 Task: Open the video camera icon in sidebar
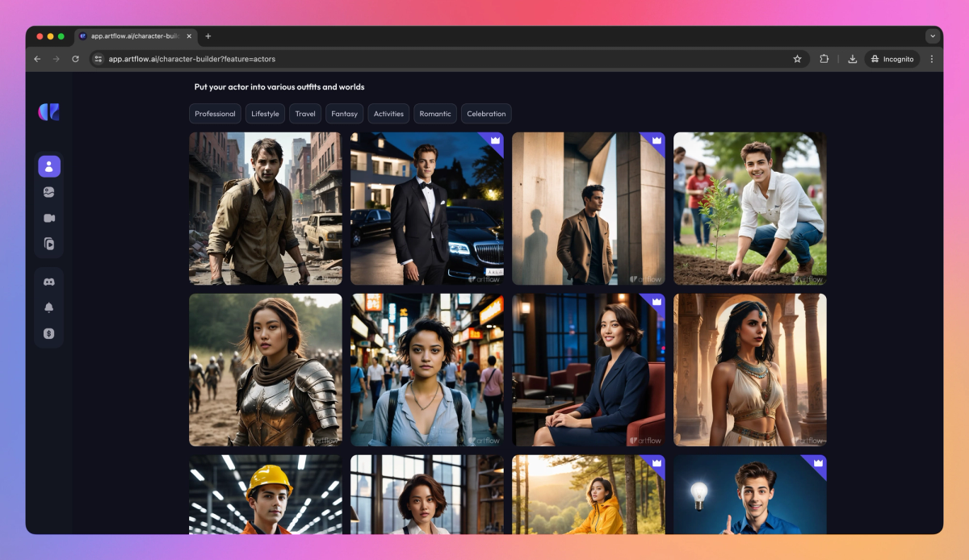click(x=49, y=218)
